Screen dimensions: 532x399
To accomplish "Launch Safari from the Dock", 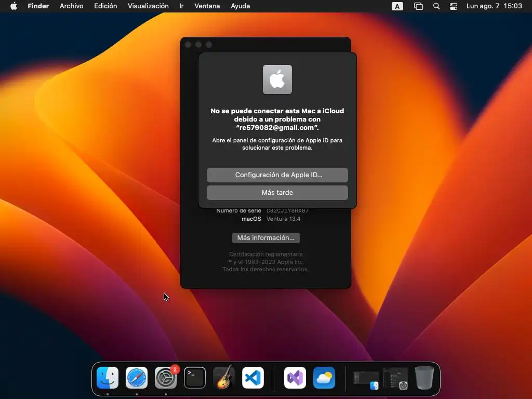I will tap(137, 378).
